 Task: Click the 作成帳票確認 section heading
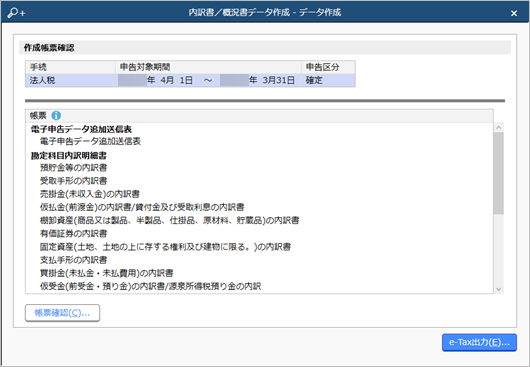(49, 48)
